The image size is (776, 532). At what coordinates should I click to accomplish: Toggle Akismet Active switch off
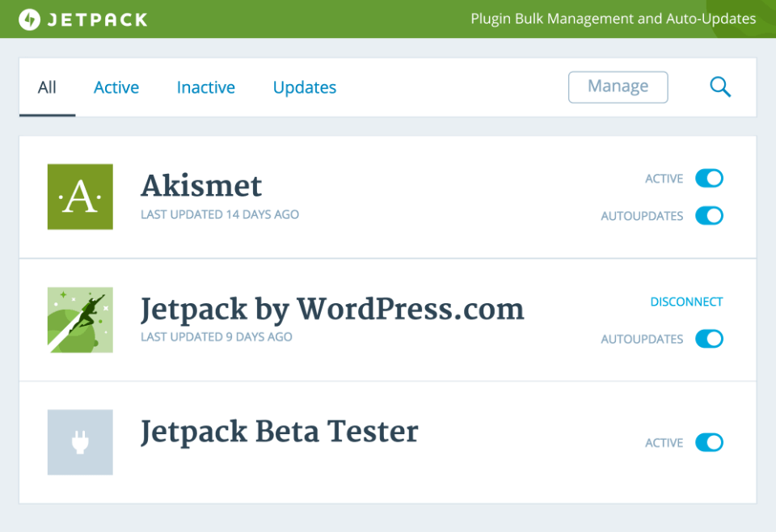pyautogui.click(x=709, y=178)
